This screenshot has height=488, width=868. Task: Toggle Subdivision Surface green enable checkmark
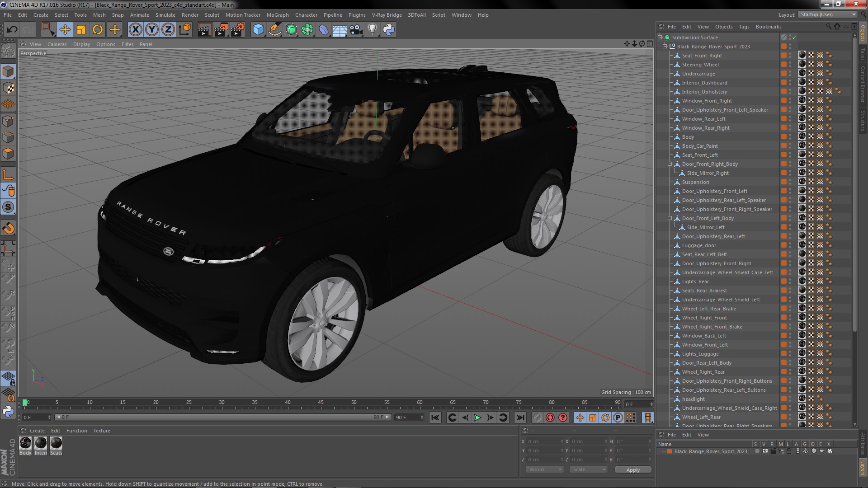[794, 38]
